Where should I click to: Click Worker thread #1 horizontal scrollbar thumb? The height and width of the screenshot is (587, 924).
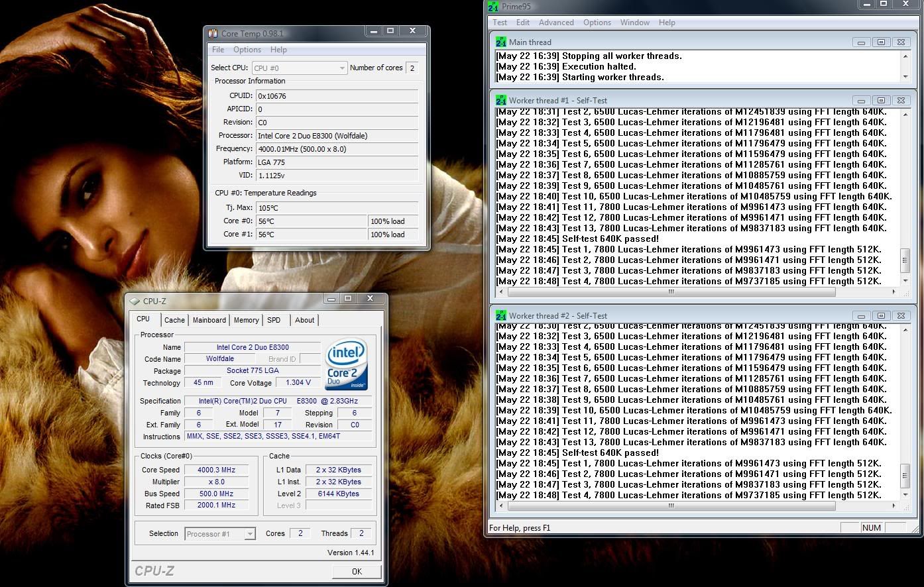point(671,292)
